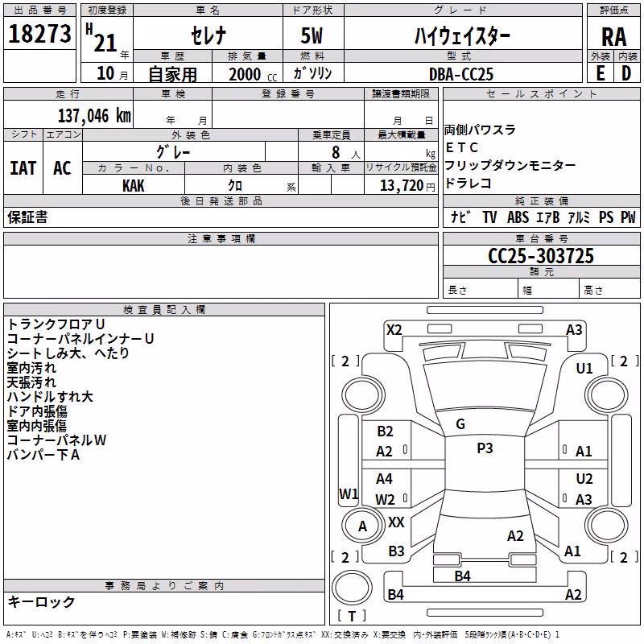Viewport: 644px width, 644px height.
Task: Select the キーロック notice
Action: [x=41, y=602]
